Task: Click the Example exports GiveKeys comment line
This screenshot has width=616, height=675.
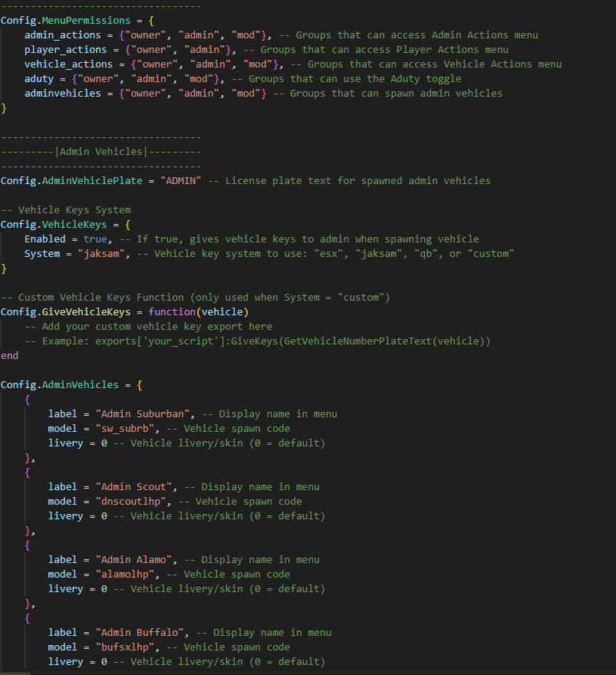Action: coord(258,341)
